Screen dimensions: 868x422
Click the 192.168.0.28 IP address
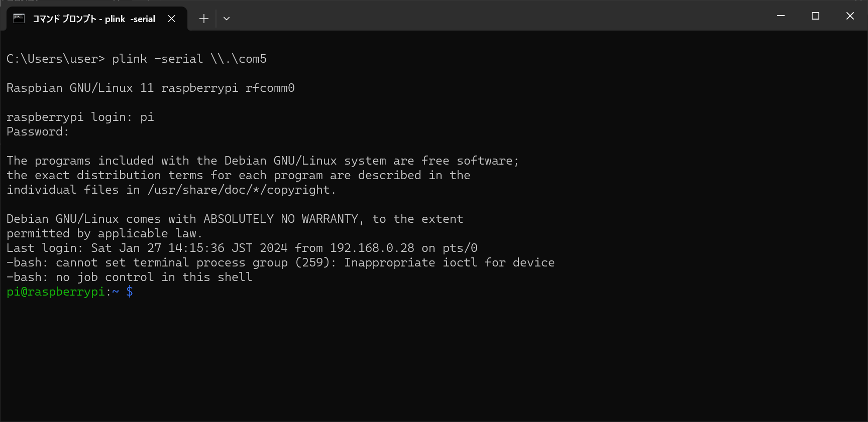point(372,248)
